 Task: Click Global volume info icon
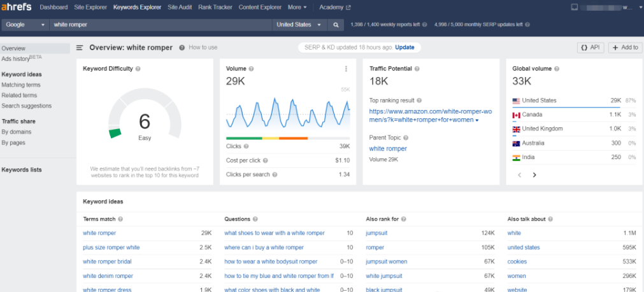tap(557, 69)
